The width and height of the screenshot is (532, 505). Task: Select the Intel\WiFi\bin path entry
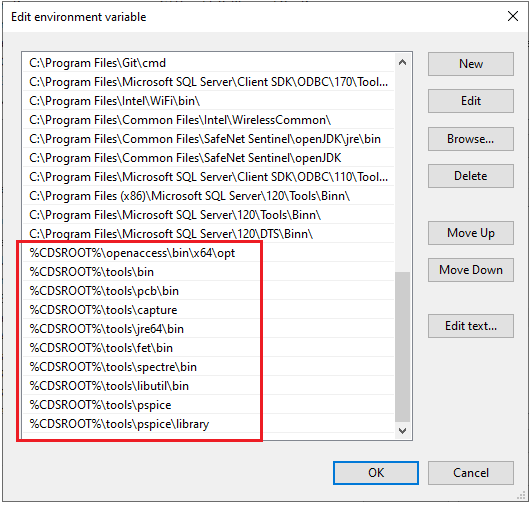[x=208, y=101]
